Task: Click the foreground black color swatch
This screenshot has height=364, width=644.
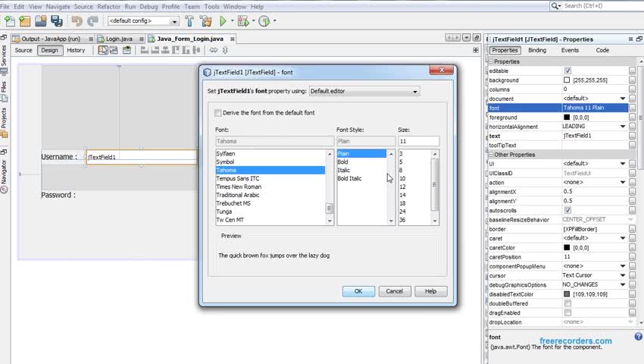Action: (567, 118)
